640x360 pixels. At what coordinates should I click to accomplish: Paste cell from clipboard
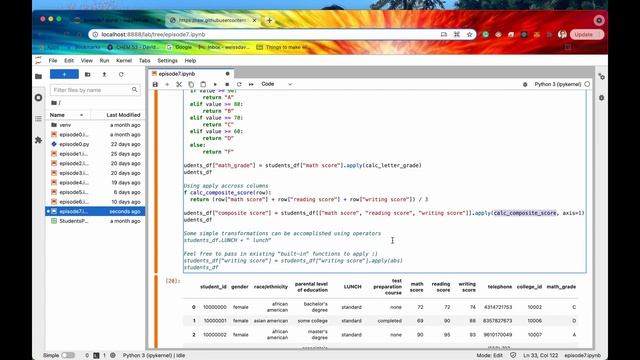pyautogui.click(x=203, y=84)
